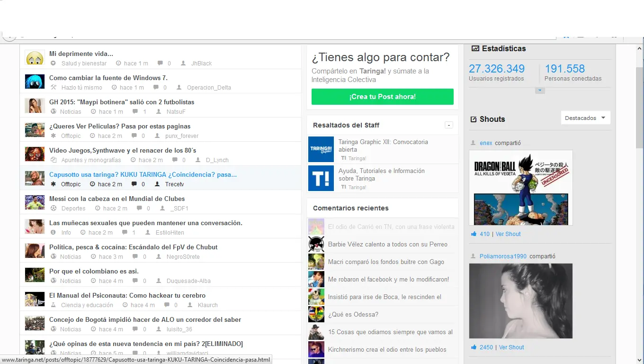Viewport: 644px width, 364px height.
Task: Click the 'Apuntes y monografías' category label
Action: 91,160
